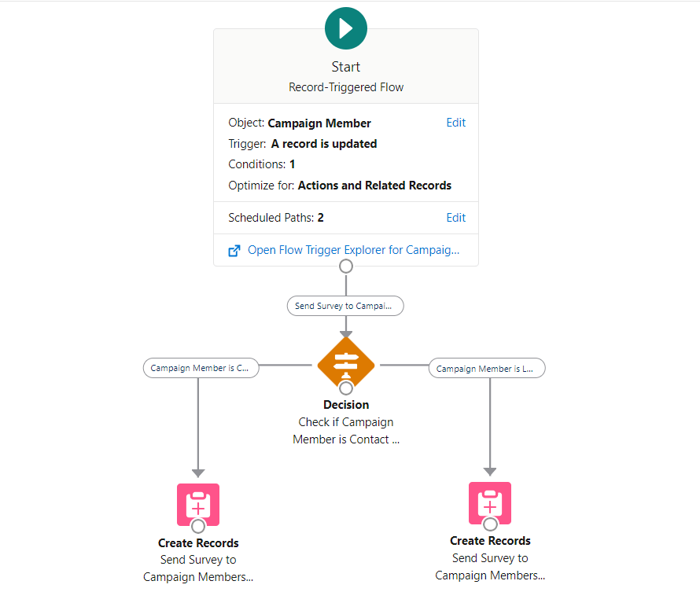This screenshot has width=700, height=603.
Task: Select the 'Campaign Member is L...' branch label
Action: tap(486, 368)
